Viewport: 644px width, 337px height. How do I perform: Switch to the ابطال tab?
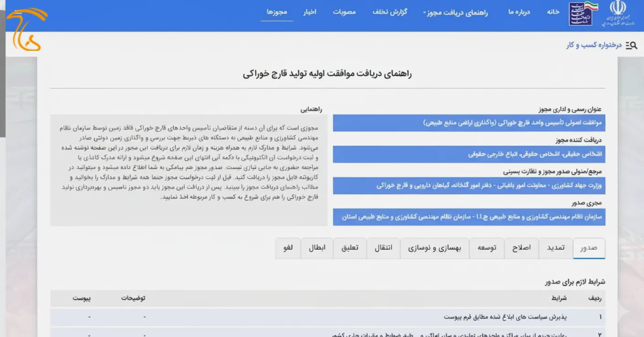coord(317,248)
